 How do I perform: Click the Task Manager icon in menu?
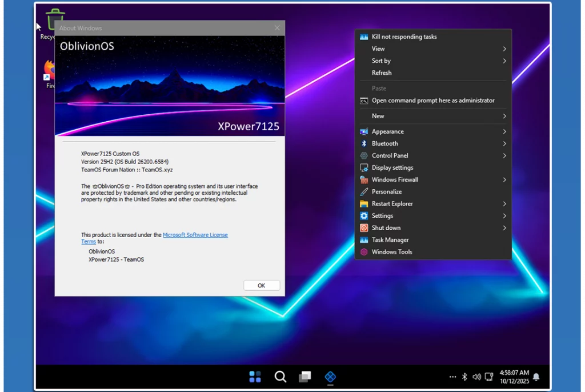coord(364,240)
